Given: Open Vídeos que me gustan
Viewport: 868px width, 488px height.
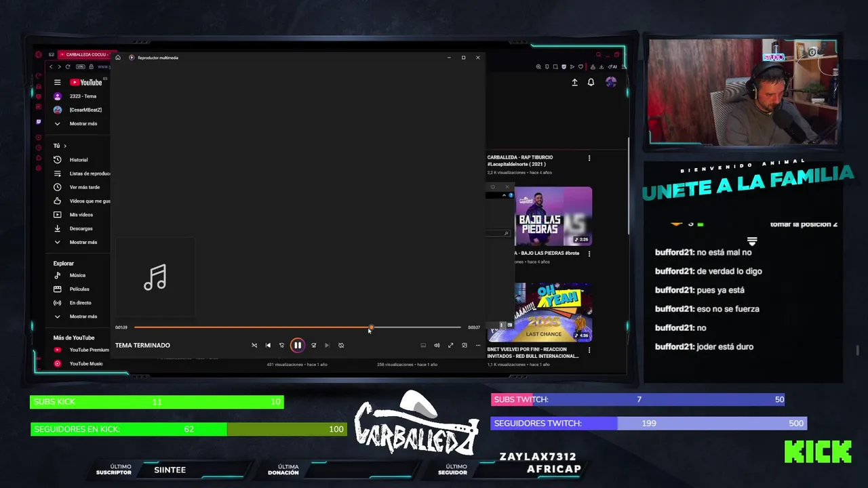Looking at the screenshot, I should point(81,201).
